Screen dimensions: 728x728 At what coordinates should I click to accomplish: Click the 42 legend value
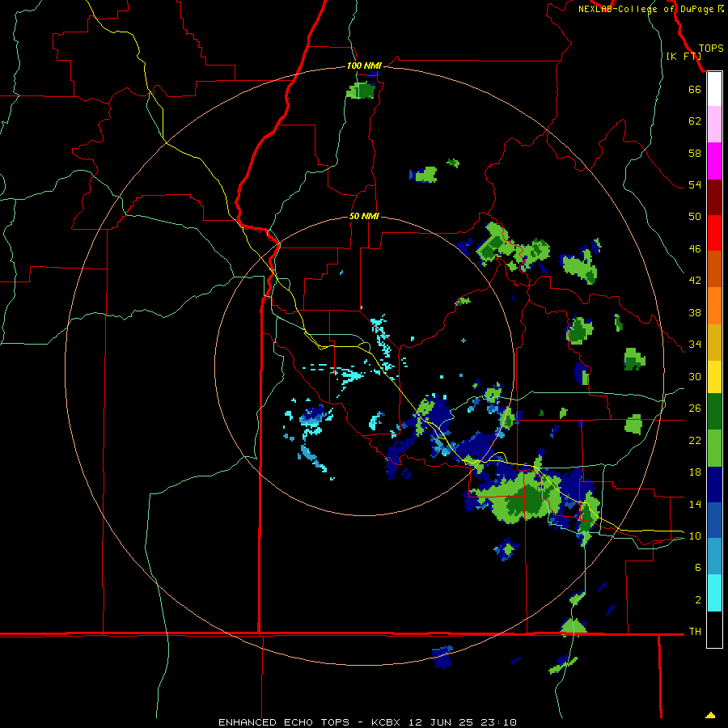tap(695, 280)
